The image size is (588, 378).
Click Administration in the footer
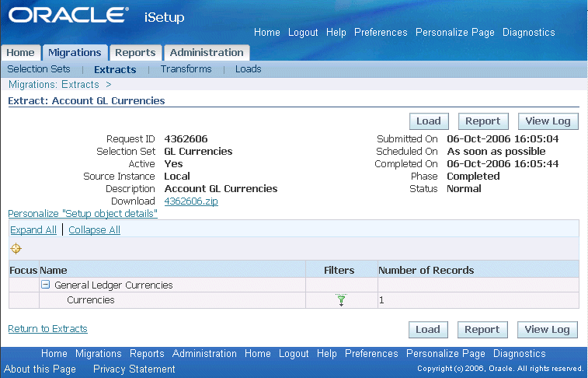204,354
